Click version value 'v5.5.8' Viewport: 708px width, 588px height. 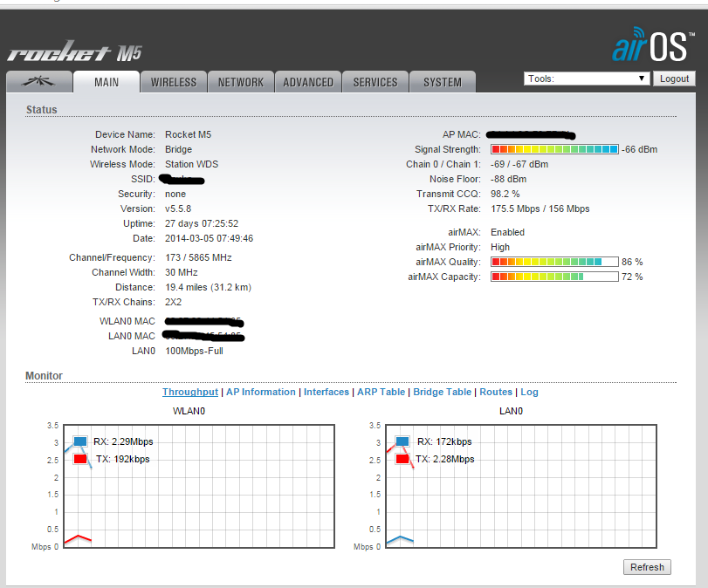[x=178, y=209]
